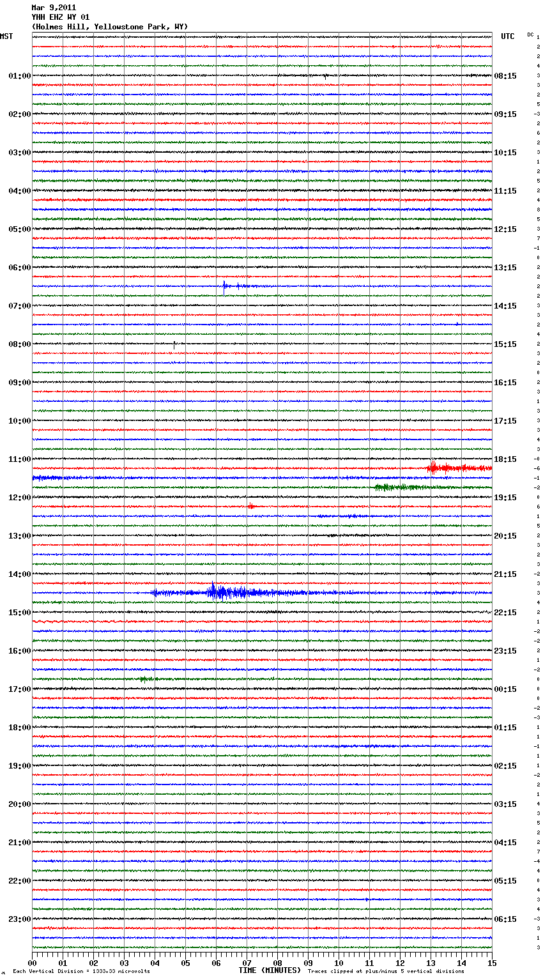Click the 09:15 UTC label
Screen dimensions: 543x980
click(505, 114)
